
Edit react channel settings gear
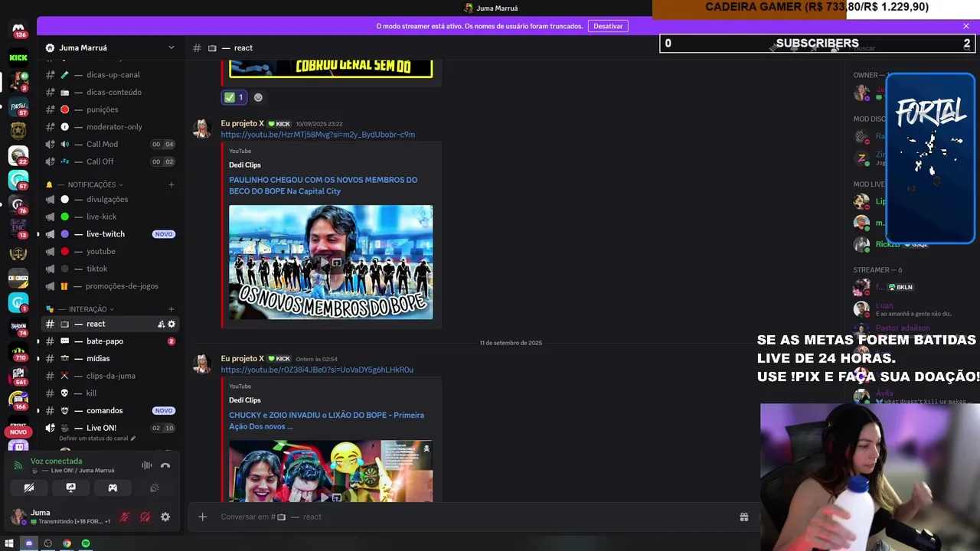pyautogui.click(x=171, y=324)
